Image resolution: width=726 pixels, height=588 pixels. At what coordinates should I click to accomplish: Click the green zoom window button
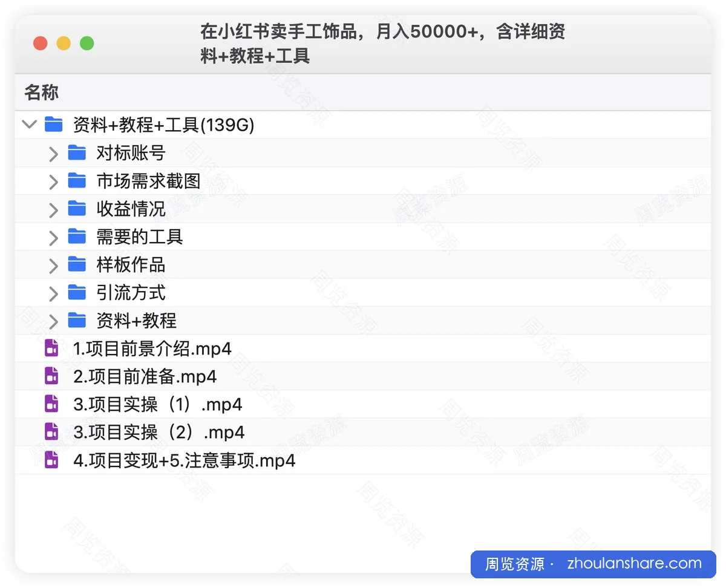tap(87, 44)
